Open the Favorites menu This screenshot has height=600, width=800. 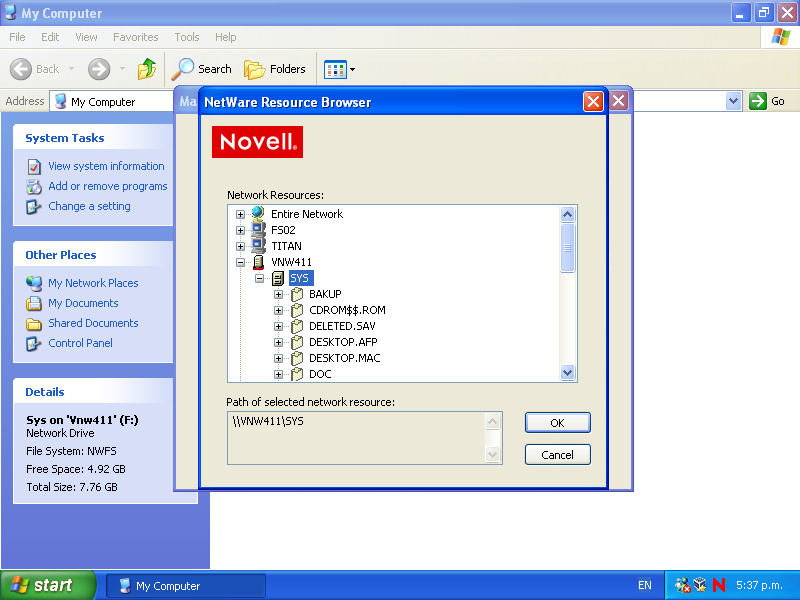tap(136, 37)
